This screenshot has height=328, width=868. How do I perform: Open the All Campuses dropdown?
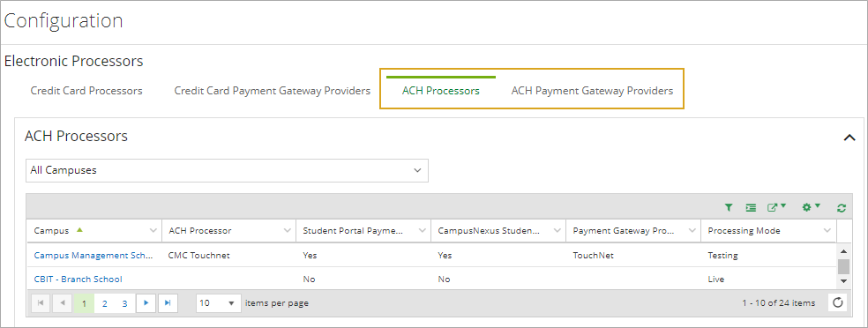227,170
